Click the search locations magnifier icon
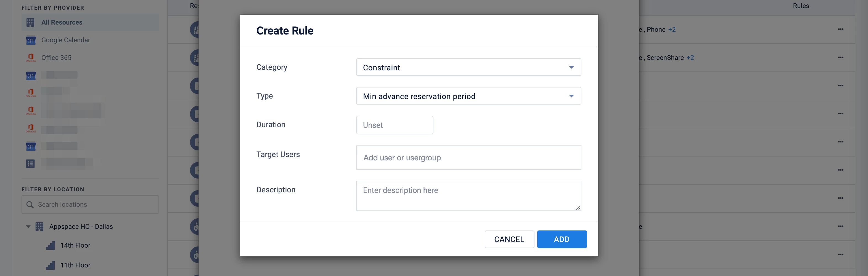 point(30,205)
